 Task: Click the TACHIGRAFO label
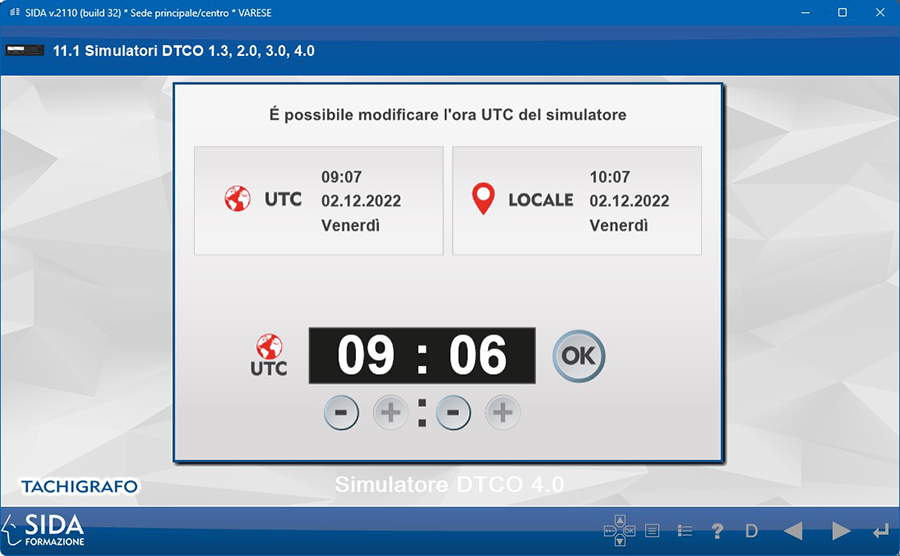79,486
